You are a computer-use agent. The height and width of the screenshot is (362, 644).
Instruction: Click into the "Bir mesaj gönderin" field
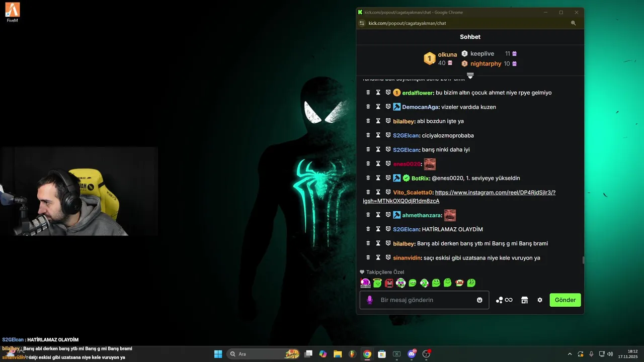424,300
